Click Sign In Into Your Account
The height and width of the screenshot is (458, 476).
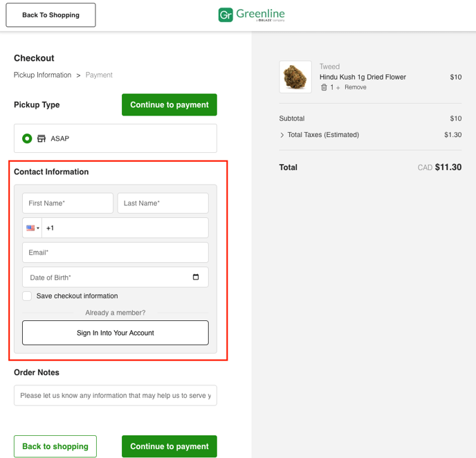pos(116,333)
